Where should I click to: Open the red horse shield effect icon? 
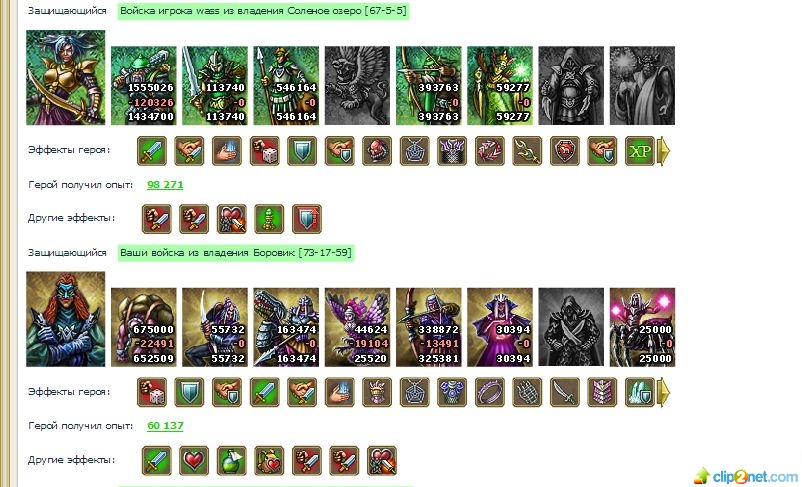[x=565, y=151]
